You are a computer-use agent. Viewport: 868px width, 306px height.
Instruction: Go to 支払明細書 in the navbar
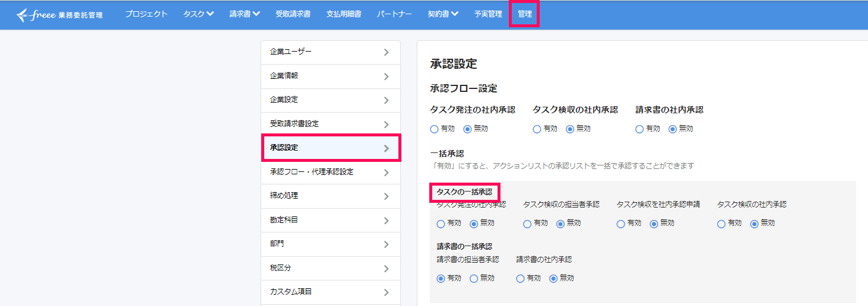(344, 14)
